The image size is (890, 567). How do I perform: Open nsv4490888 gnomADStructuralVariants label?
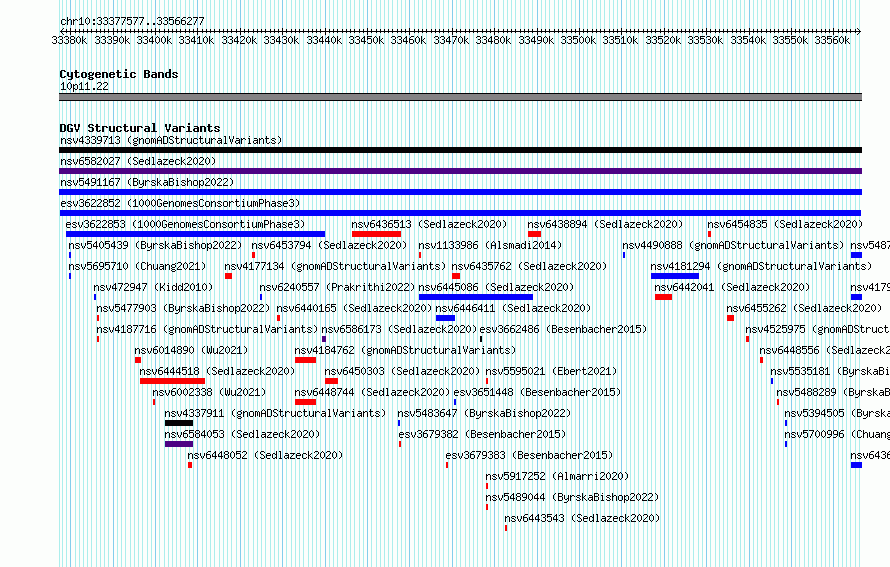pyautogui.click(x=733, y=245)
